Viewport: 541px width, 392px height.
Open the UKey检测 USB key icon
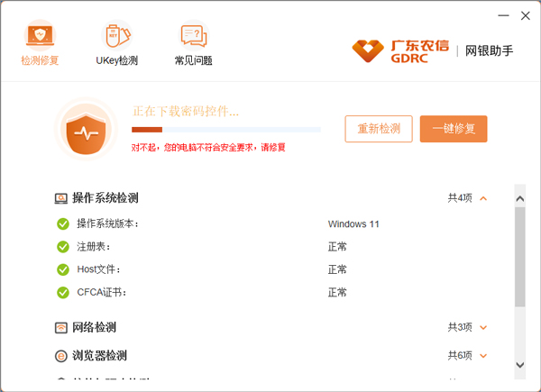117,35
